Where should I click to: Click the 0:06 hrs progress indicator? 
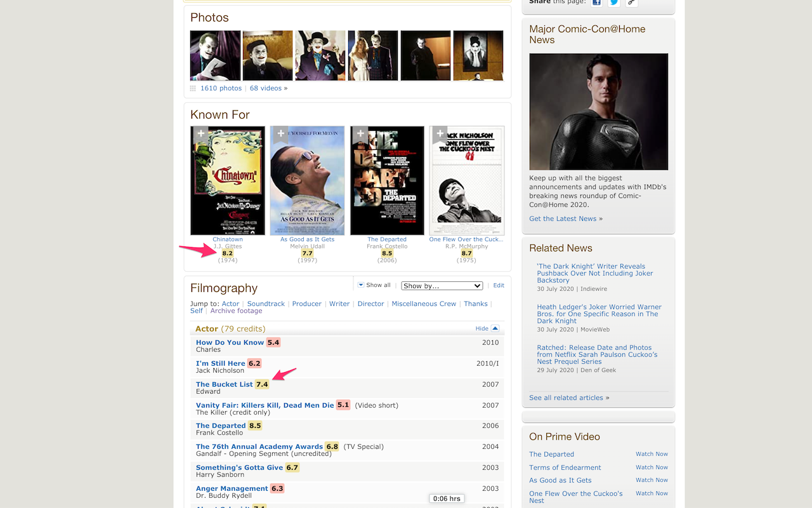click(x=446, y=498)
